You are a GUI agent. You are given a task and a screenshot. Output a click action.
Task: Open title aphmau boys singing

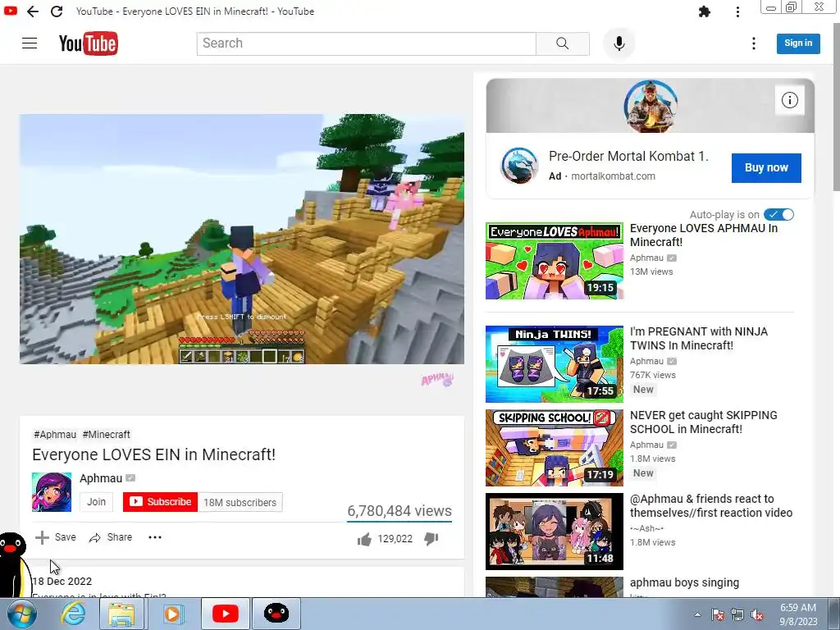[x=685, y=583]
